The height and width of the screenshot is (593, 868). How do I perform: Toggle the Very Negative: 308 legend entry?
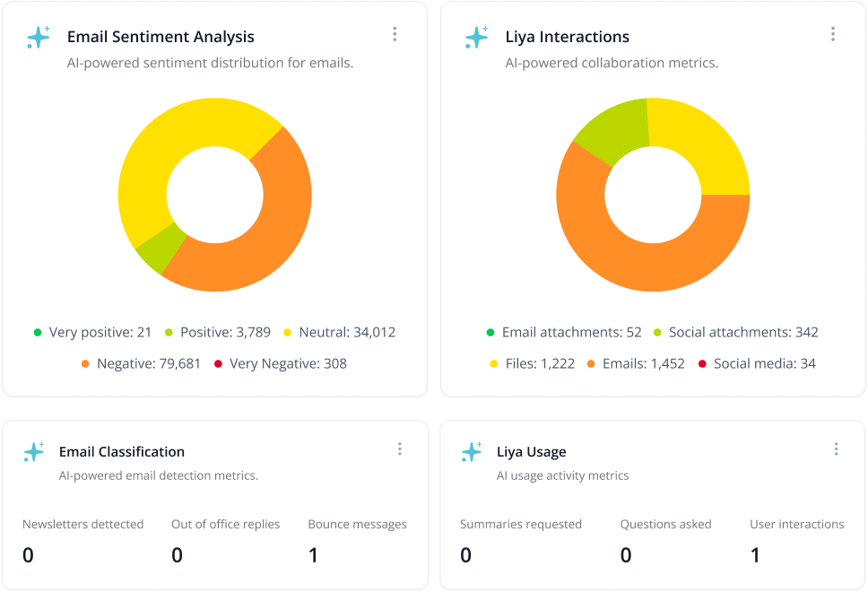coord(281,363)
